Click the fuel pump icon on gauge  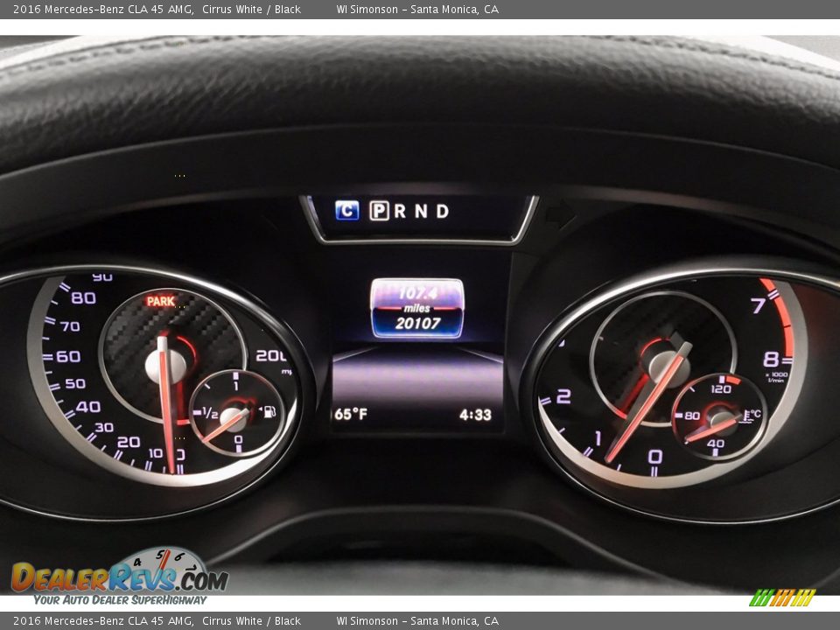pos(269,411)
